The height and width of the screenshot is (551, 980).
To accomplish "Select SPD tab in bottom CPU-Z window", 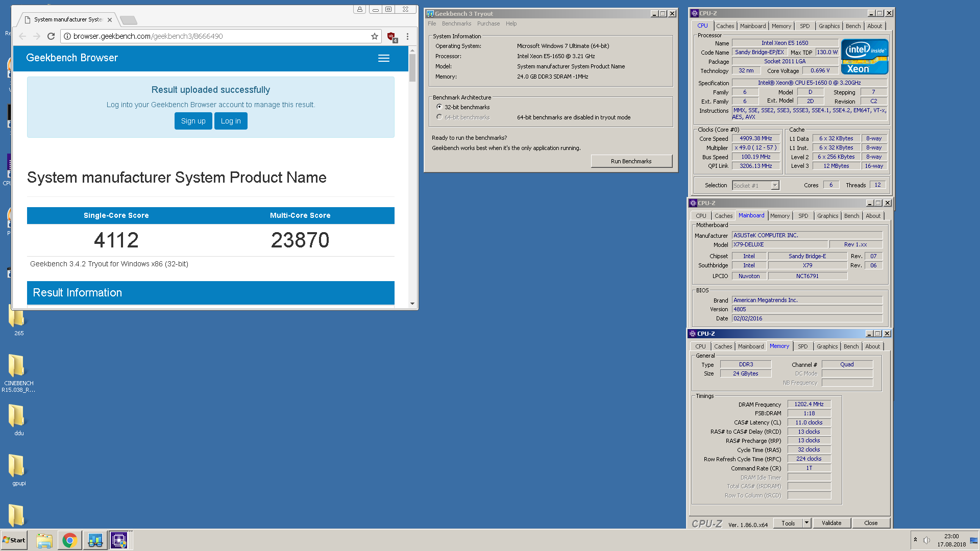I will click(x=802, y=347).
